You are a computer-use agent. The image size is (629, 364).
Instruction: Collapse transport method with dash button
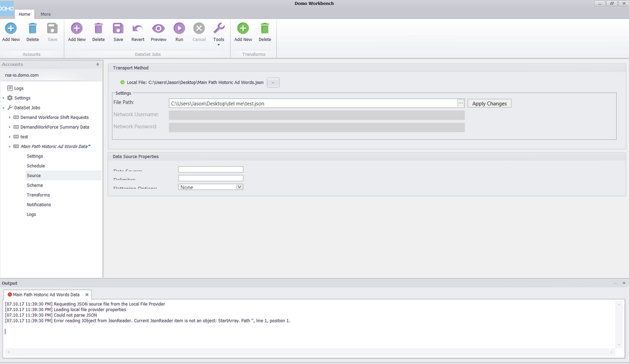click(x=273, y=82)
